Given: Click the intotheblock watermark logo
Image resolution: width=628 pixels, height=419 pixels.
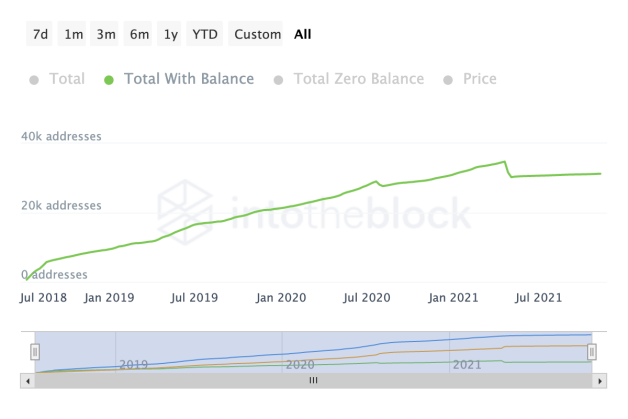Looking at the screenshot, I should 314,211.
